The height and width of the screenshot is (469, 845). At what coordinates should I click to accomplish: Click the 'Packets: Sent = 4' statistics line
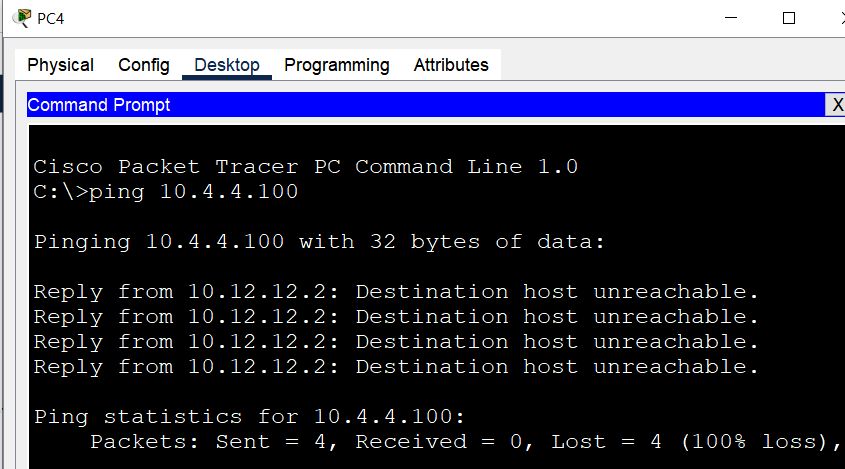465,442
